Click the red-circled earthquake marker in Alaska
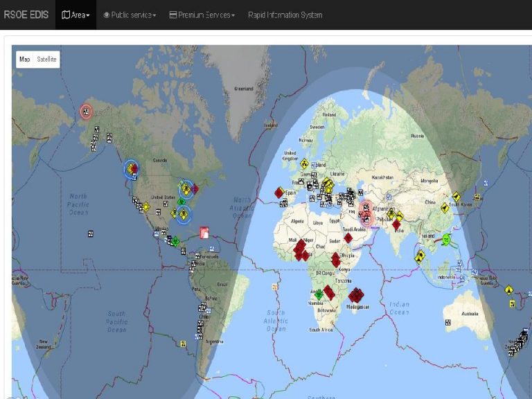The height and width of the screenshot is (399, 532). (x=86, y=111)
